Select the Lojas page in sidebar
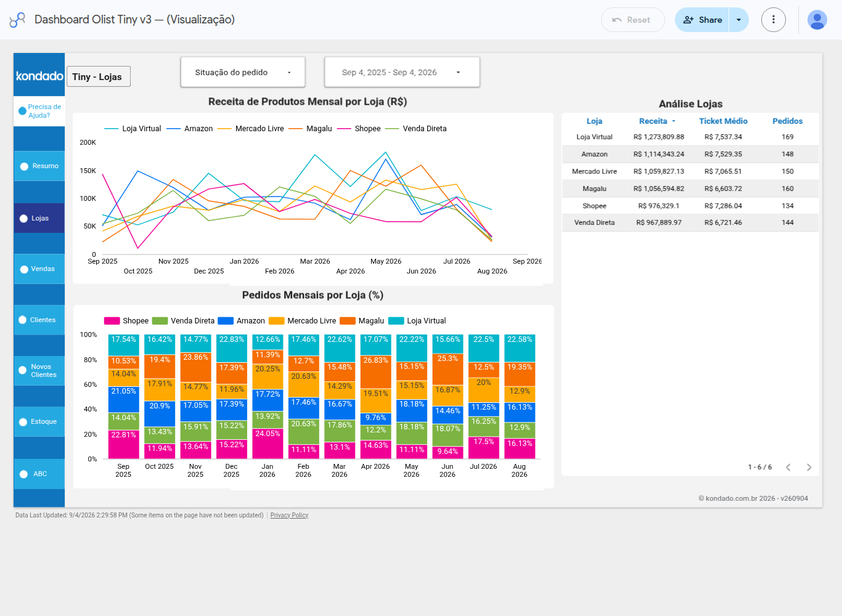The width and height of the screenshot is (842, 616). (39, 218)
